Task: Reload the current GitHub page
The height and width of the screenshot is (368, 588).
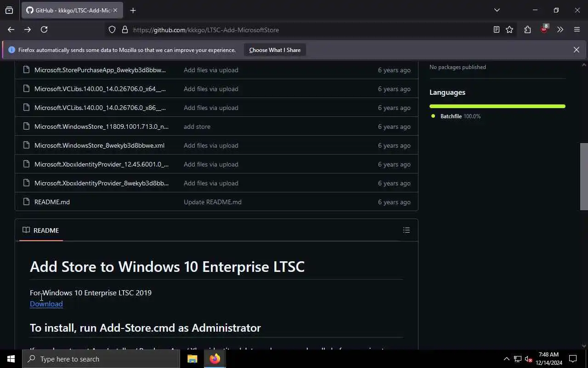Action: (x=44, y=29)
